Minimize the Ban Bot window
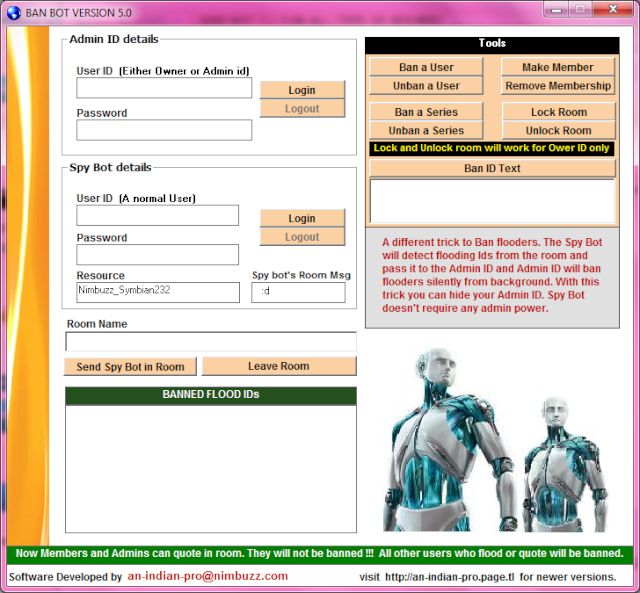Viewport: 640px width, 593px height. pyautogui.click(x=556, y=9)
